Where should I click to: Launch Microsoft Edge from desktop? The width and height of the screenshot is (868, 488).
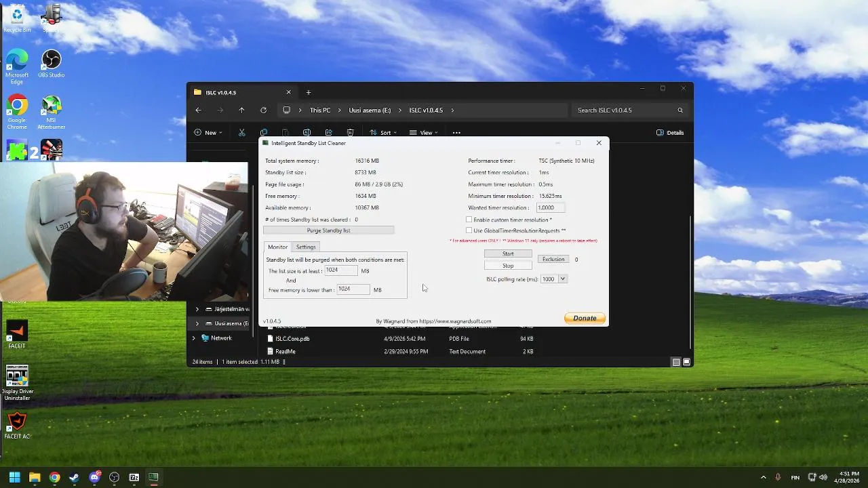[x=17, y=67]
